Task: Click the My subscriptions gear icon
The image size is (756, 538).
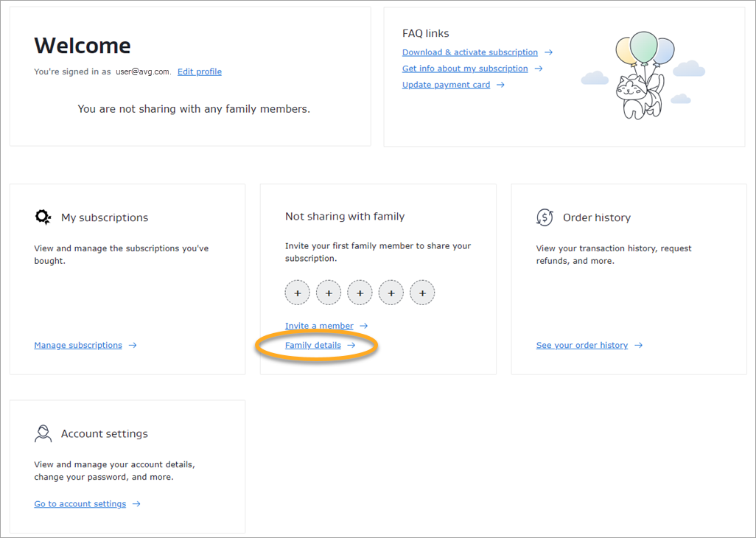Action: 43,217
